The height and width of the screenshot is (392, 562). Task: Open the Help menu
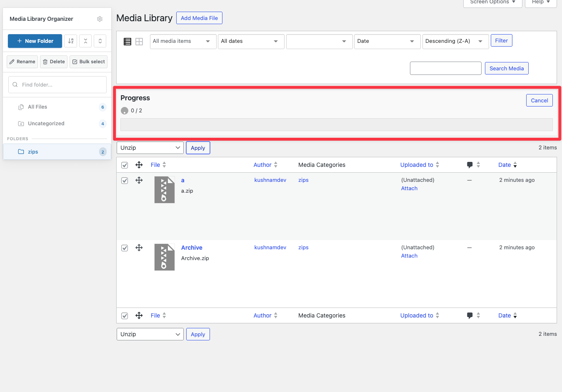(540, 2)
